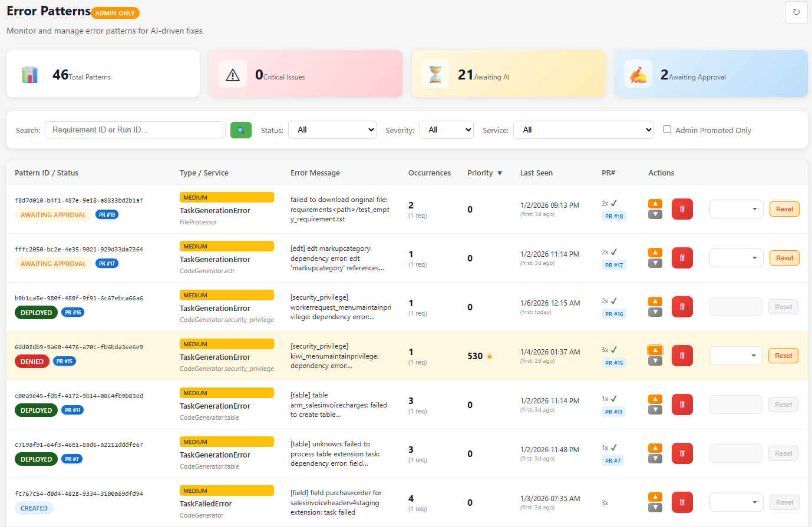812x527 pixels.
Task: Delete pattern fc767c54 using trash icon
Action: click(682, 502)
